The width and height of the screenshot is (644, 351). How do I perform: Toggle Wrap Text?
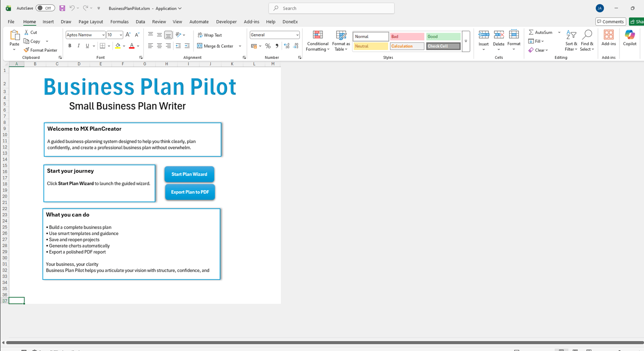coord(210,35)
